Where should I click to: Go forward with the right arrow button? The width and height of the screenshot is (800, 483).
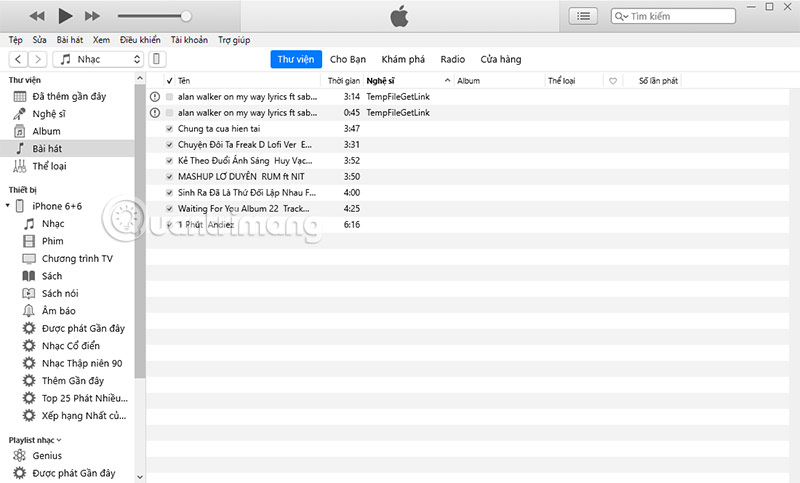[38, 59]
